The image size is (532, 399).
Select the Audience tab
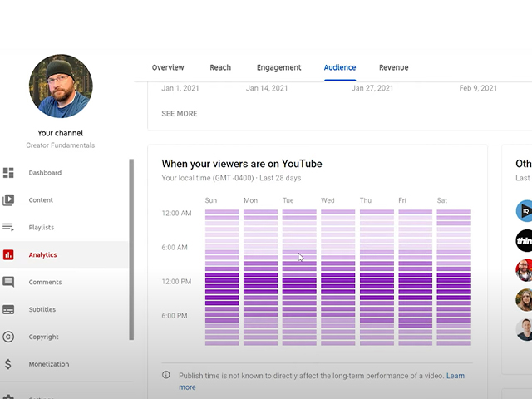[x=340, y=67]
